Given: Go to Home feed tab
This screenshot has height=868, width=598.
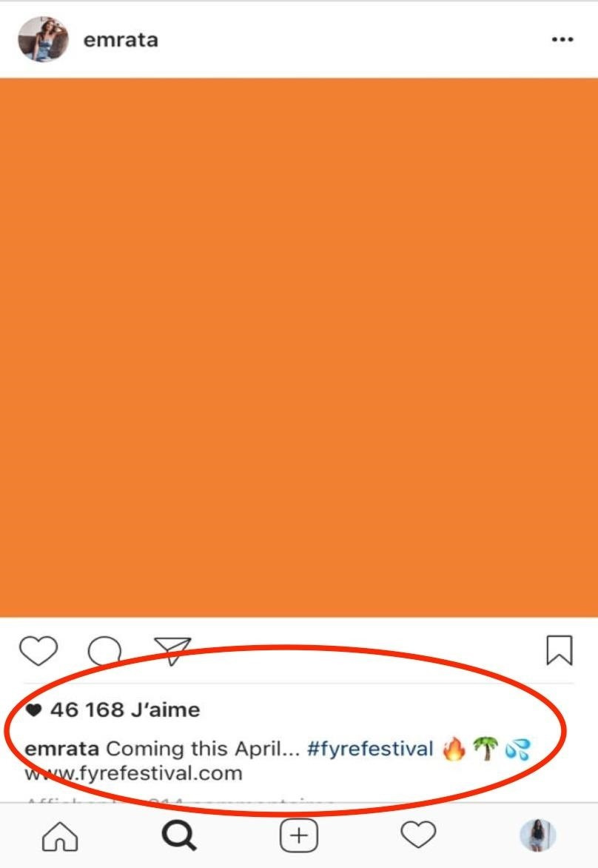Looking at the screenshot, I should click(60, 836).
